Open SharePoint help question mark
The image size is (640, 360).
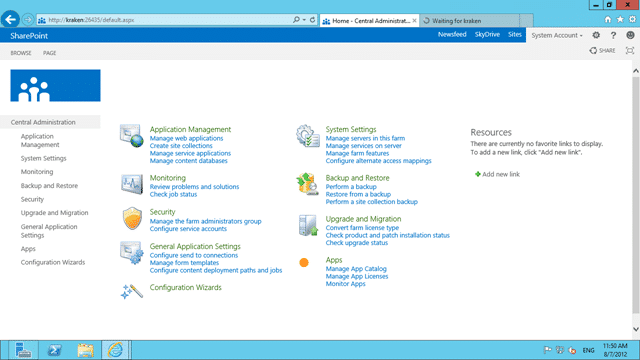pyautogui.click(x=613, y=36)
